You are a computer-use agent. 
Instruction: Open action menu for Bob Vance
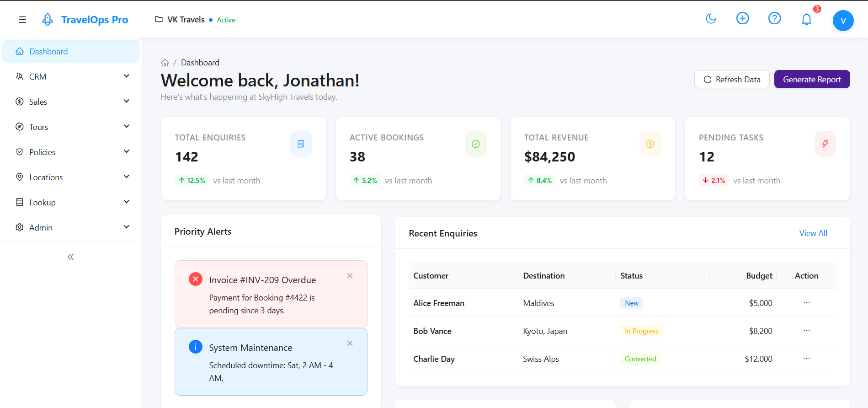[806, 331]
